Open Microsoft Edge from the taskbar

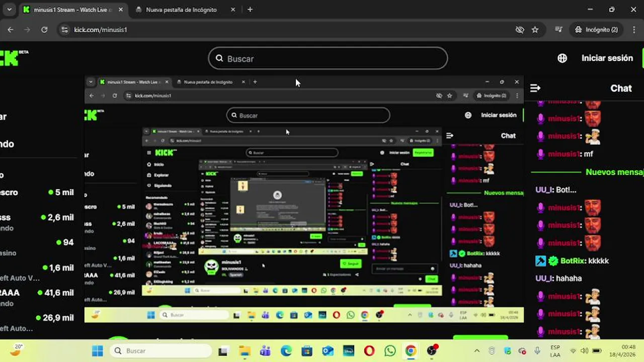(286, 351)
